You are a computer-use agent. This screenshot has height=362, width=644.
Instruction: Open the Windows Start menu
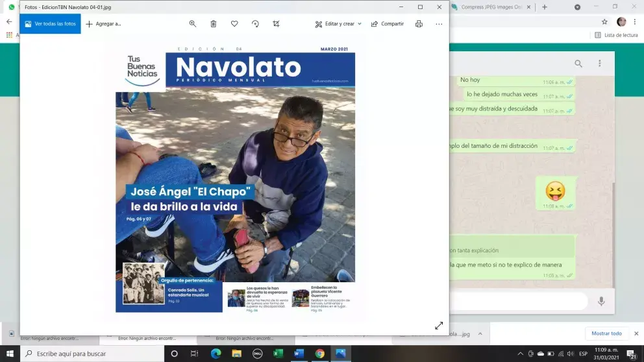[x=10, y=354]
